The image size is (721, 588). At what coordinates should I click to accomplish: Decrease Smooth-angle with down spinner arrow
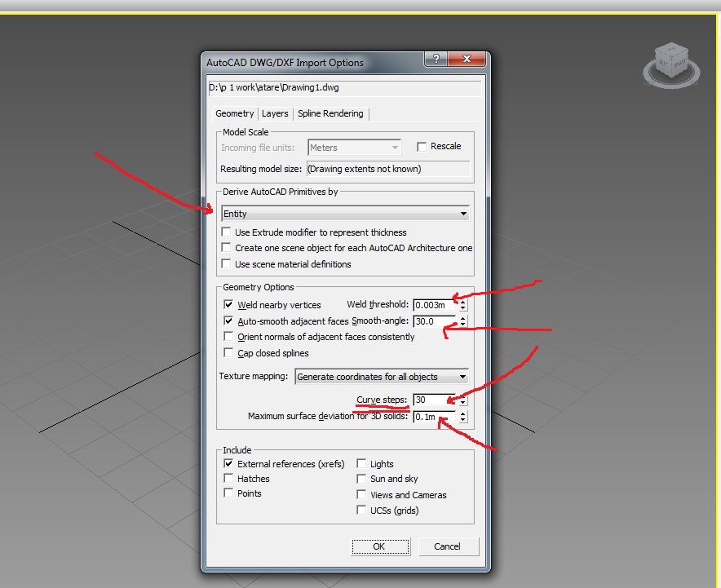[462, 324]
